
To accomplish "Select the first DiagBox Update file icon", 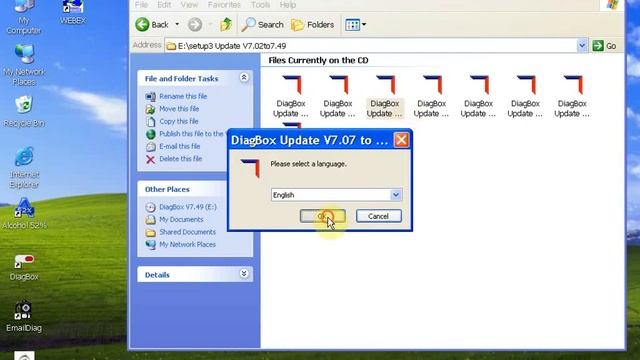I will point(291,96).
